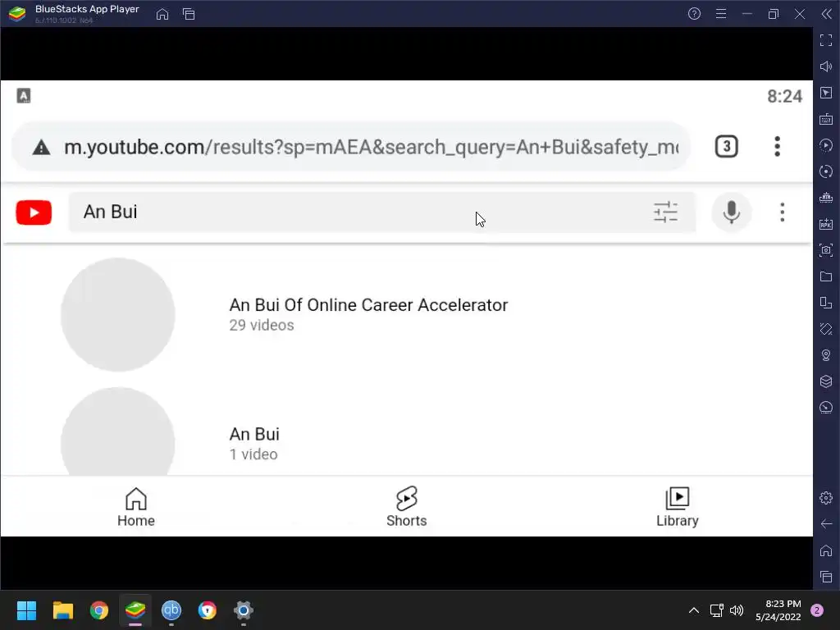Screen dimensions: 840x630
Task: Go to YouTube Home tab
Action: tap(136, 507)
